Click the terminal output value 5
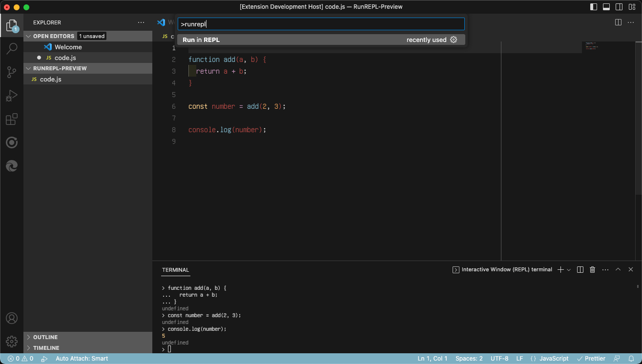The width and height of the screenshot is (642, 364). [164, 336]
